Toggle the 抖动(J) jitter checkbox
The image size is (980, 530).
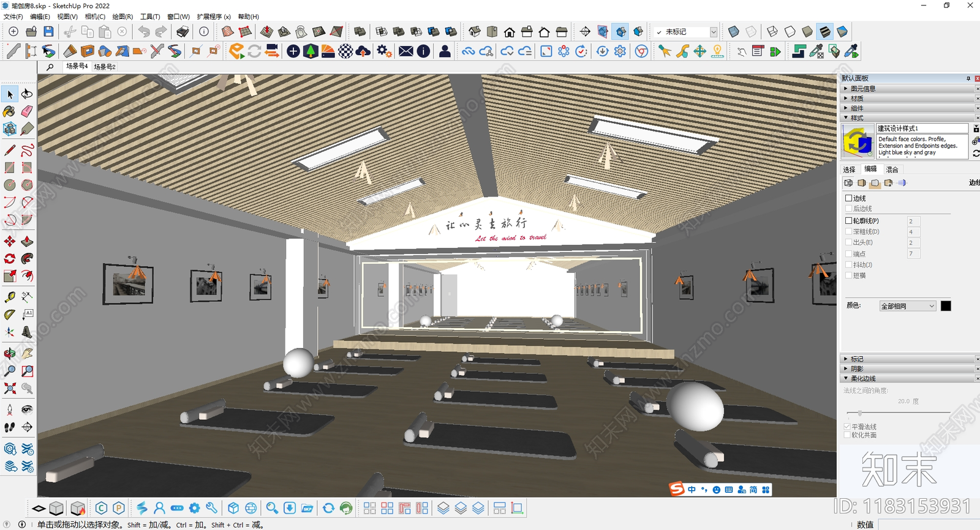(849, 264)
